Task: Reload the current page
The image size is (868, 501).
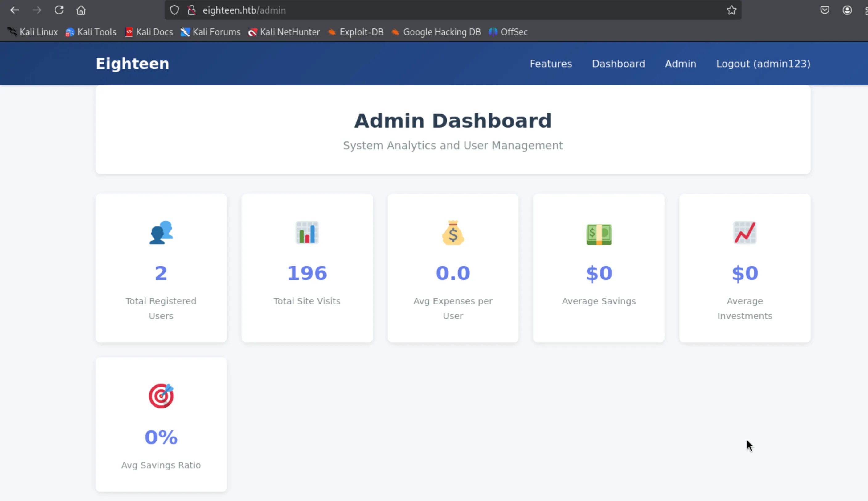Action: click(x=59, y=10)
